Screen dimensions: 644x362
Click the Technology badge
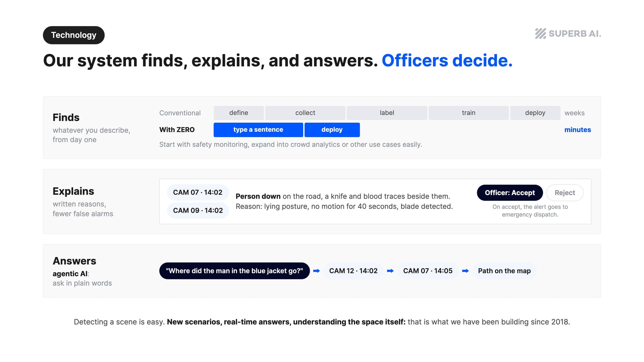click(74, 35)
